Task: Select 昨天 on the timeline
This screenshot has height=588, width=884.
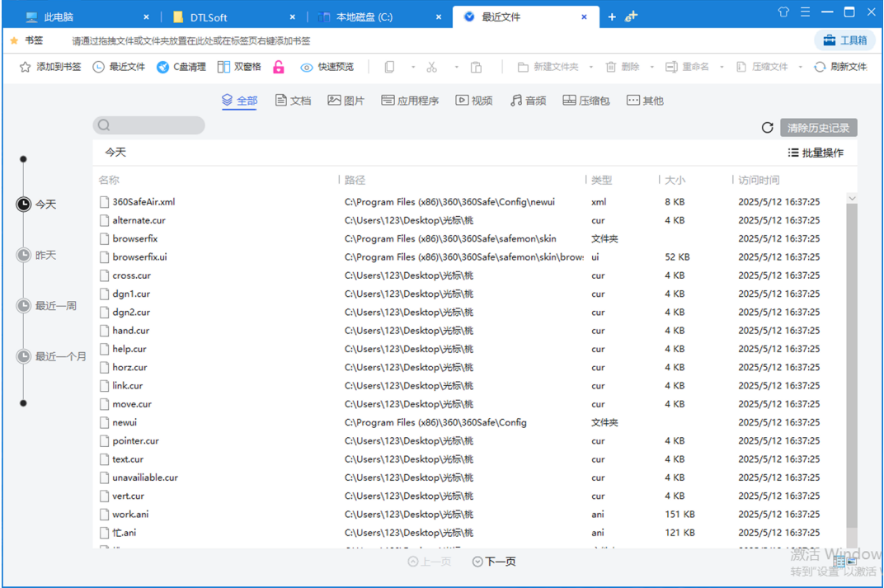Action: pyautogui.click(x=45, y=256)
